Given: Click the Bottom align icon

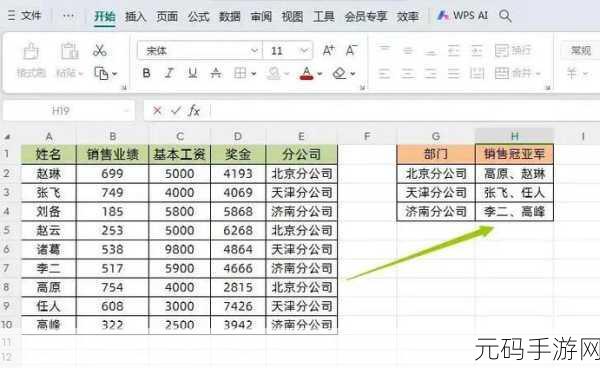Looking at the screenshot, I should click(431, 51).
